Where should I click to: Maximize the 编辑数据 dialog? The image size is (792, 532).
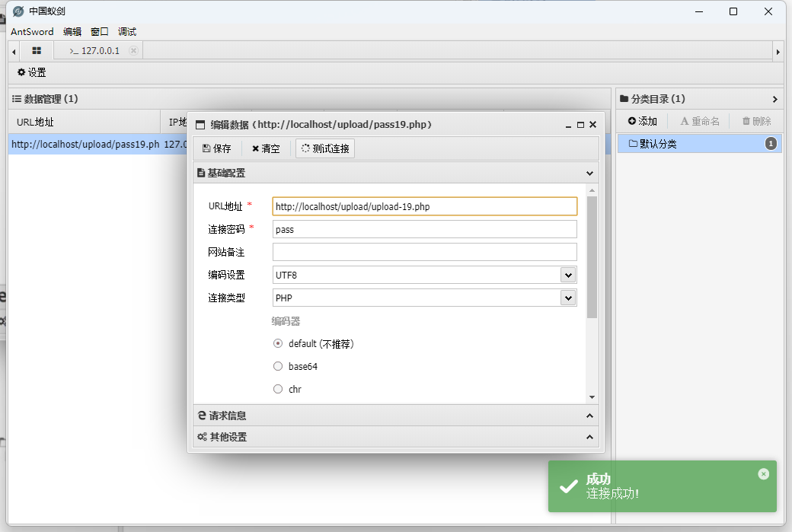[x=580, y=125]
